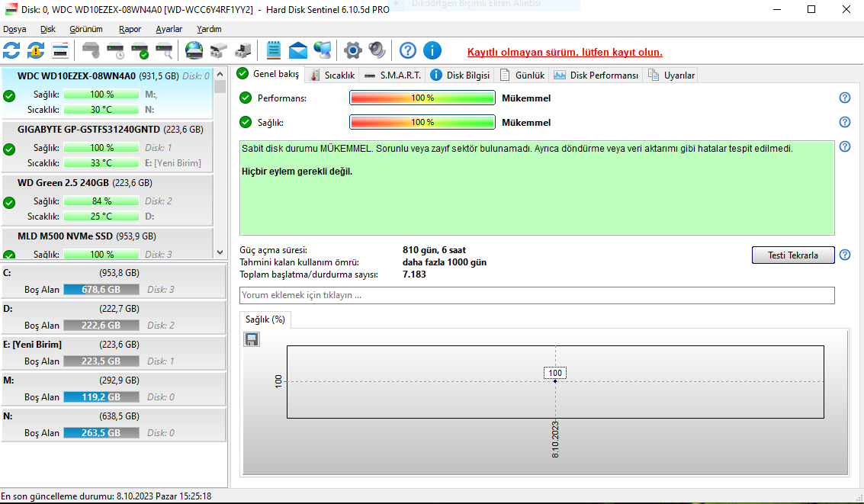The image size is (864, 504).
Task: Click the blue info icon in toolbar
Action: [x=432, y=51]
